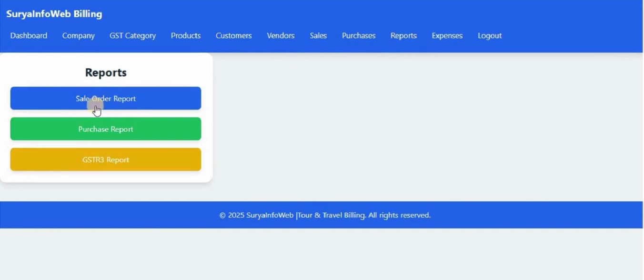
Task: Go to the Vendors page
Action: (281, 35)
